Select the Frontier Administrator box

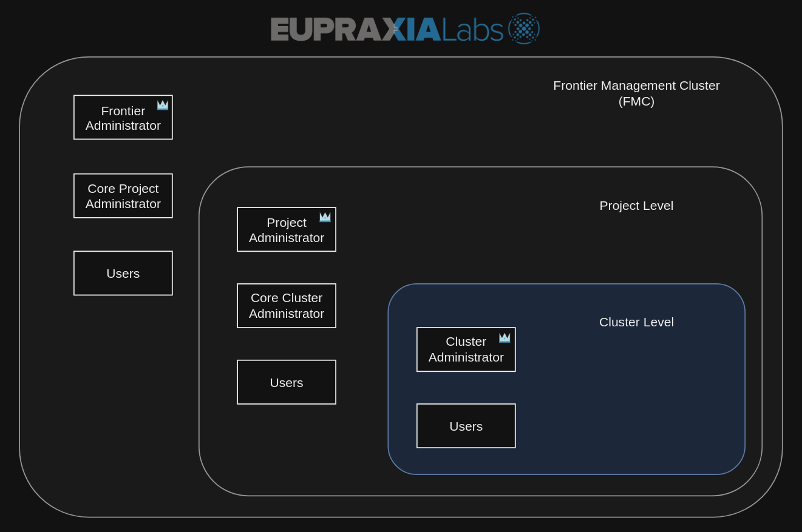[x=123, y=118]
